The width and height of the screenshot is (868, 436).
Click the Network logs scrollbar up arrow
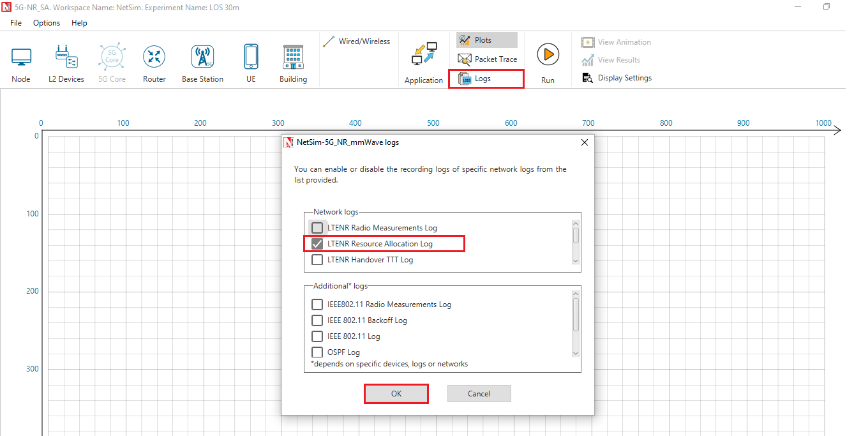tap(576, 223)
